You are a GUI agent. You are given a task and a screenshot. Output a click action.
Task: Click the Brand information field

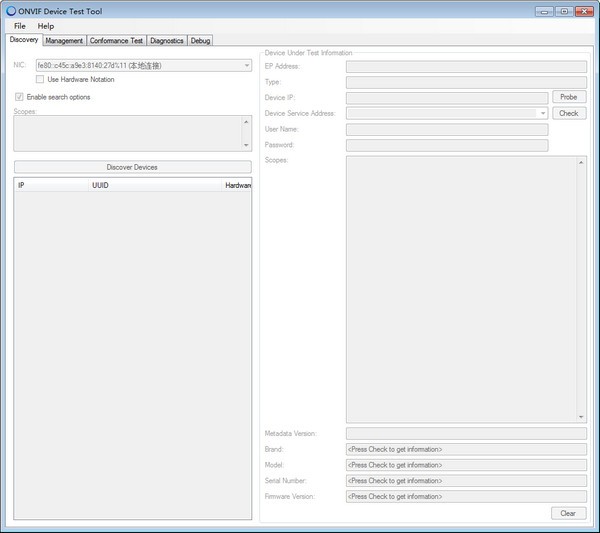tap(466, 449)
